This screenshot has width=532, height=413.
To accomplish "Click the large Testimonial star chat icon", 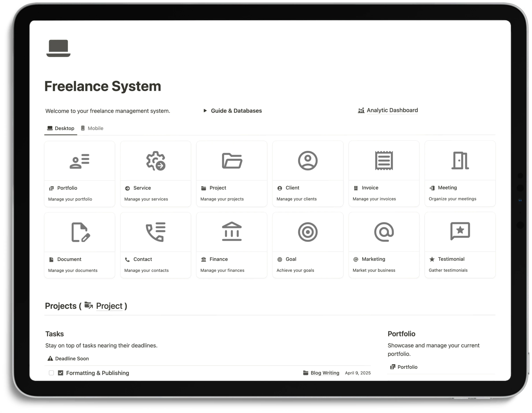I will 460,231.
